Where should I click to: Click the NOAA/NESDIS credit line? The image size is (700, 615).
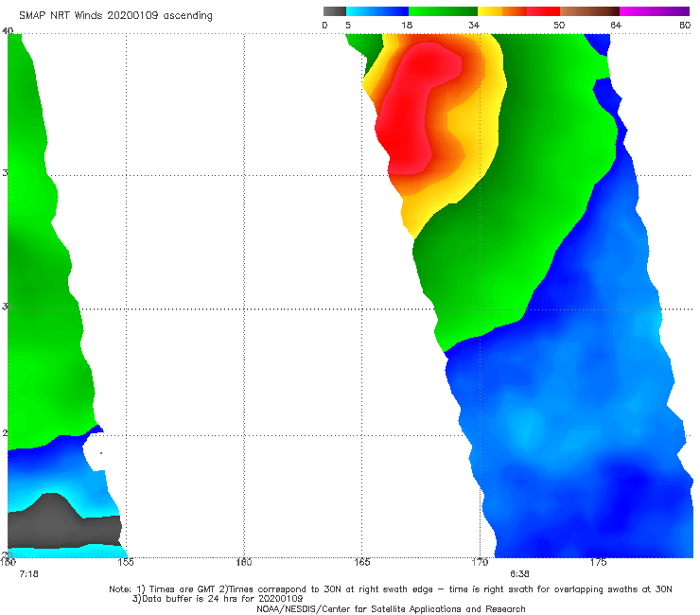pyautogui.click(x=391, y=609)
